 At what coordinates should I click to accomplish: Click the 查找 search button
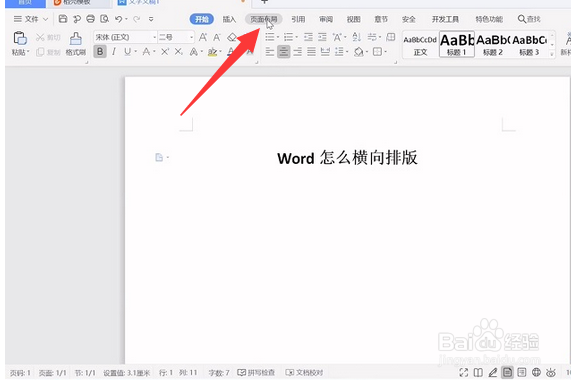point(529,19)
